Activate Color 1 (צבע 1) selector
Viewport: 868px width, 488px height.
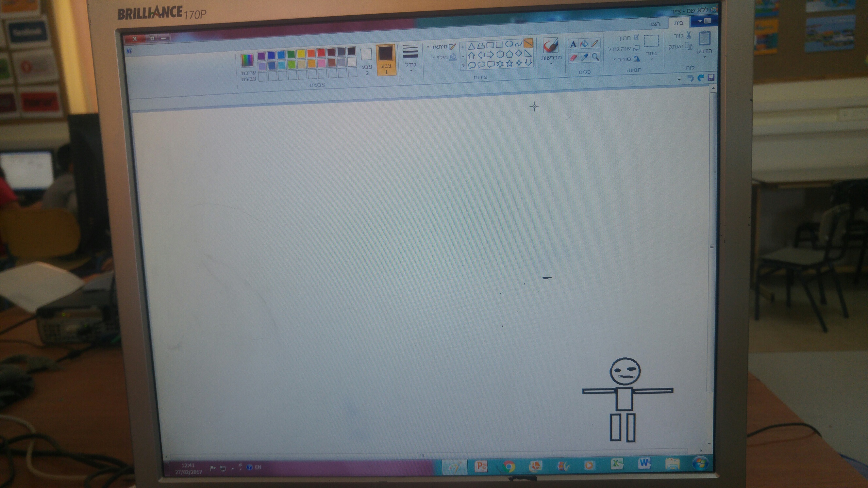click(x=386, y=60)
